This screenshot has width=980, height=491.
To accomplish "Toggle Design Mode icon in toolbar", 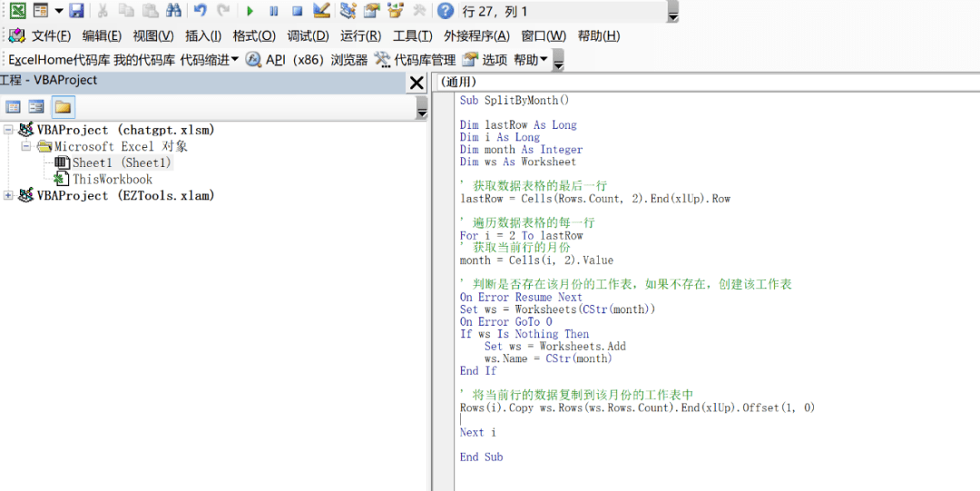I will tap(321, 12).
